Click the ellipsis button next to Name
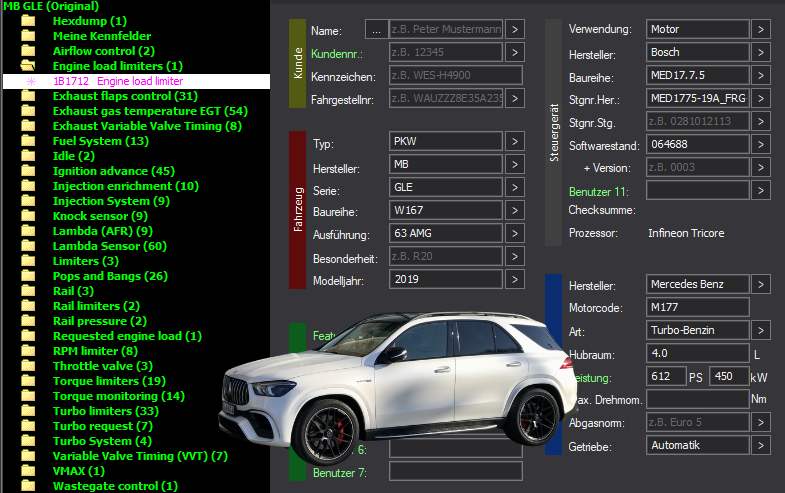This screenshot has width=785, height=493. (376, 30)
